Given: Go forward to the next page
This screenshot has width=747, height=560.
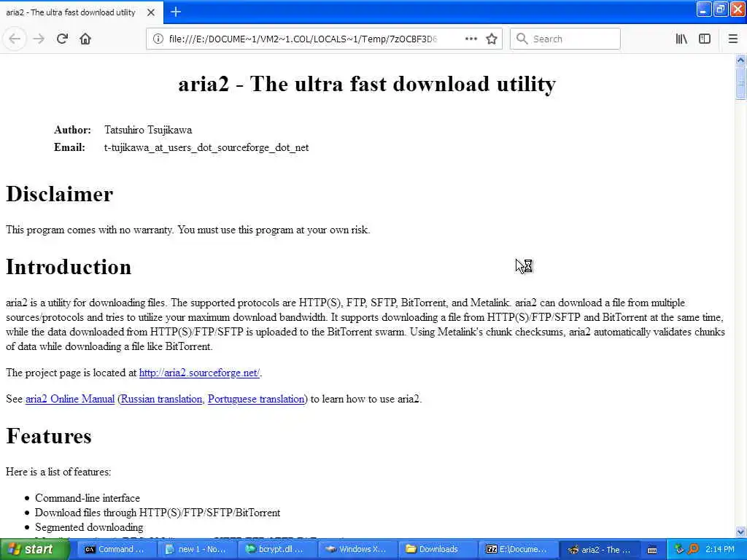Looking at the screenshot, I should point(39,39).
